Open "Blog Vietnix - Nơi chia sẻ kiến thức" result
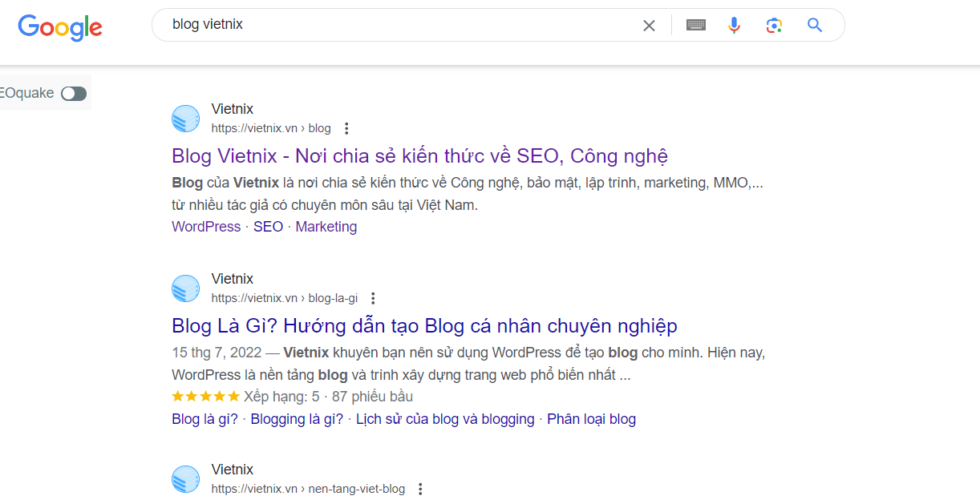980x504 pixels. 419,155
